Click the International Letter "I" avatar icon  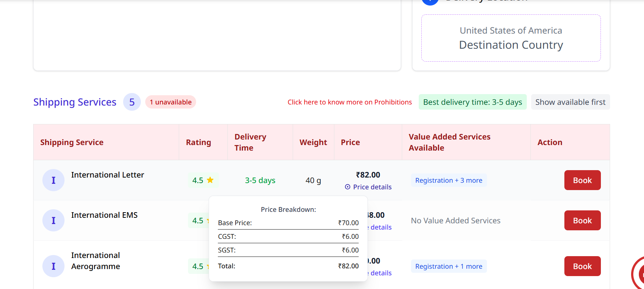tap(53, 180)
